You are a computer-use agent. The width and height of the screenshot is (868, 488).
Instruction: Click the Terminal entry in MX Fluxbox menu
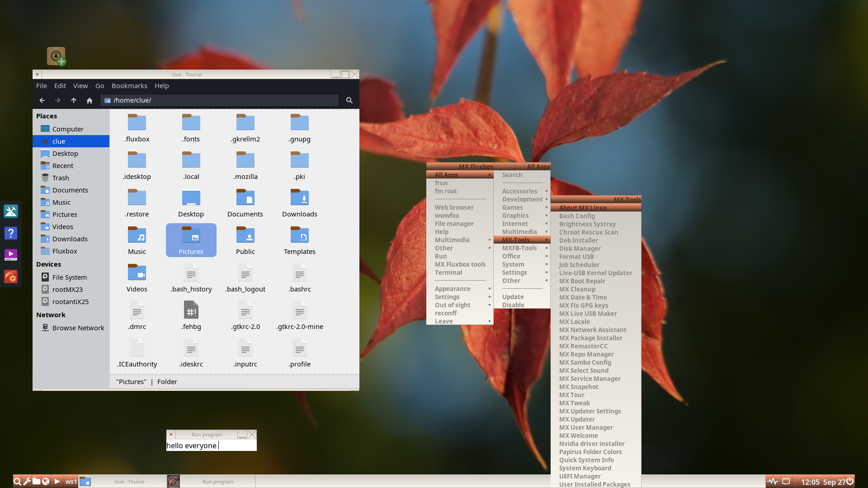point(448,272)
